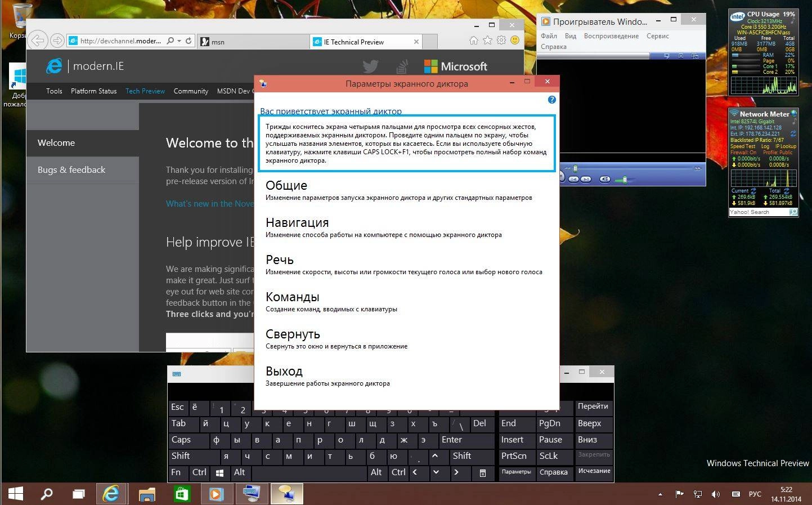Open Internet Explorer home page icon
This screenshot has width=812, height=505.
(x=474, y=41)
